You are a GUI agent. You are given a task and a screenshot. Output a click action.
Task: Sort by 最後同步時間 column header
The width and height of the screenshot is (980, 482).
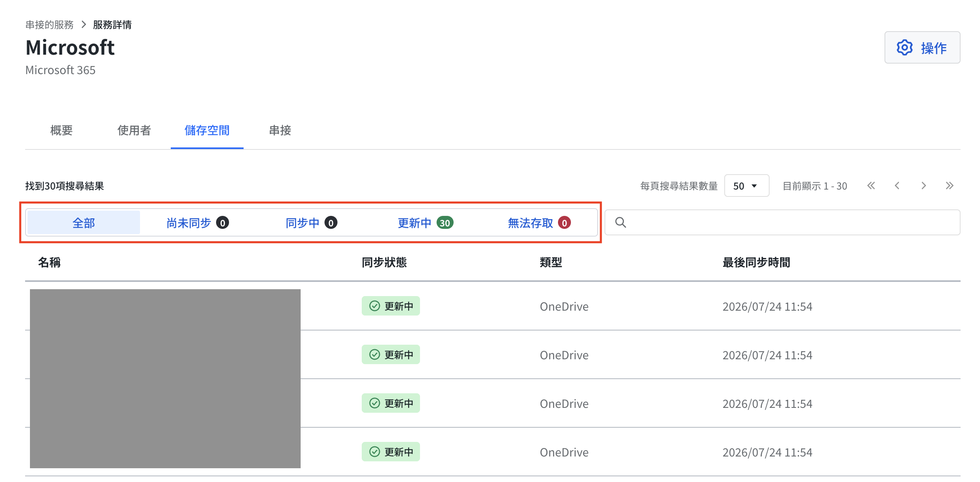[756, 262]
